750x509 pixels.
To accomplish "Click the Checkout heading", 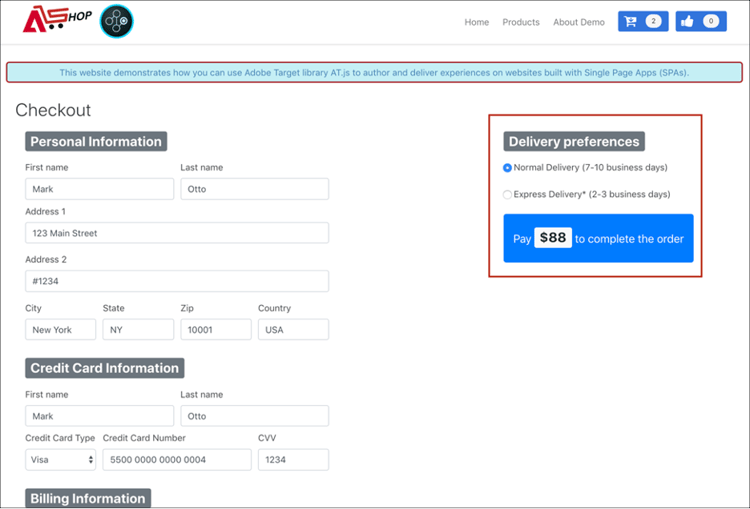I will point(53,110).
